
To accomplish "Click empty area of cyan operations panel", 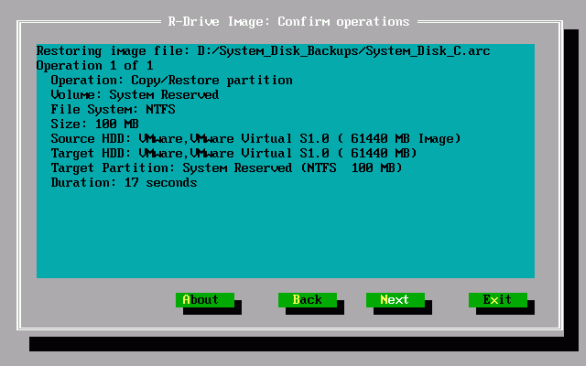I will coord(286,232).
